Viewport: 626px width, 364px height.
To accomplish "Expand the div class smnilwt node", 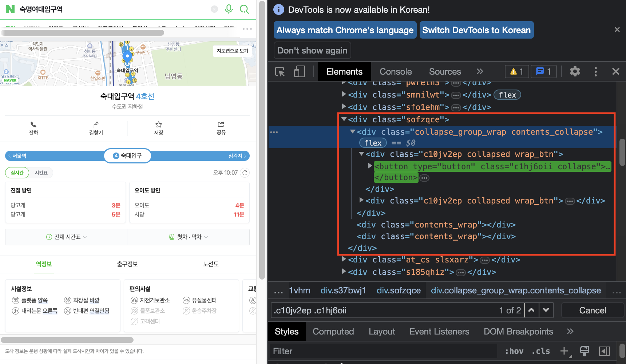I will click(x=344, y=94).
